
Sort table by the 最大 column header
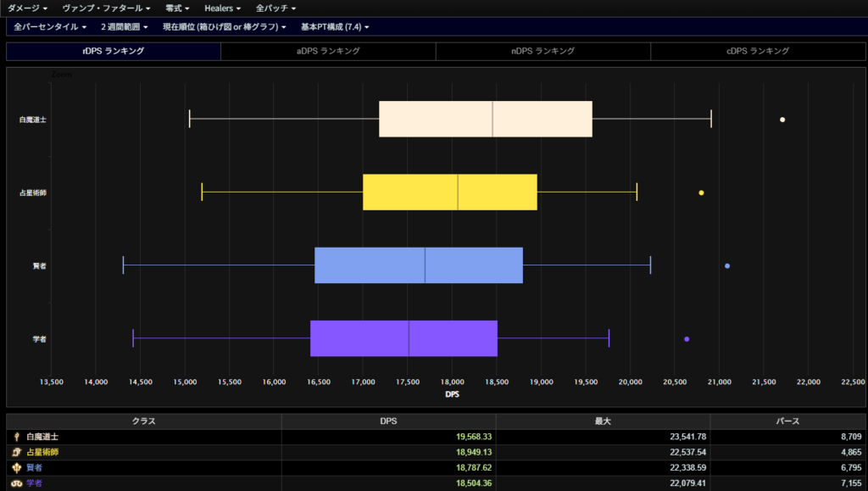[x=603, y=421]
